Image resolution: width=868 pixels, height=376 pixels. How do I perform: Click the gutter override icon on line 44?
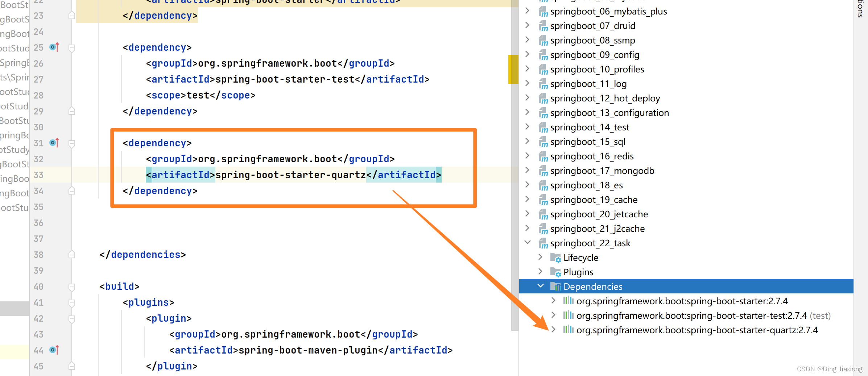click(54, 350)
